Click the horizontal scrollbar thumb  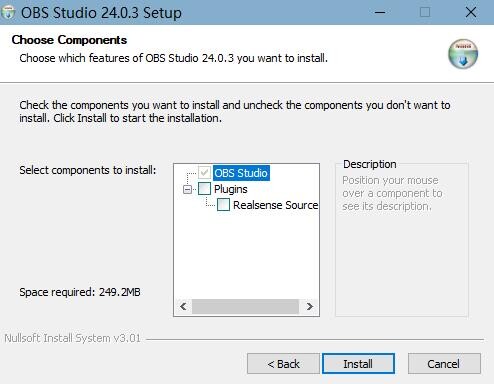pyautogui.click(x=245, y=306)
